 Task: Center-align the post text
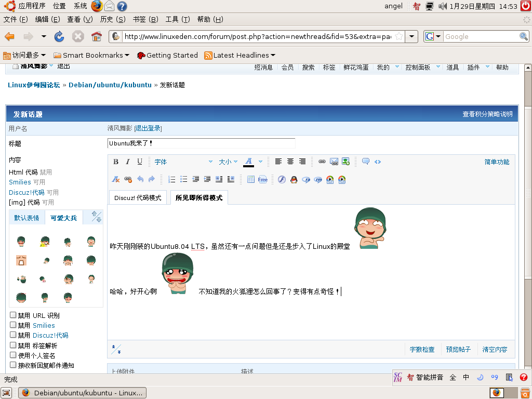click(x=290, y=162)
